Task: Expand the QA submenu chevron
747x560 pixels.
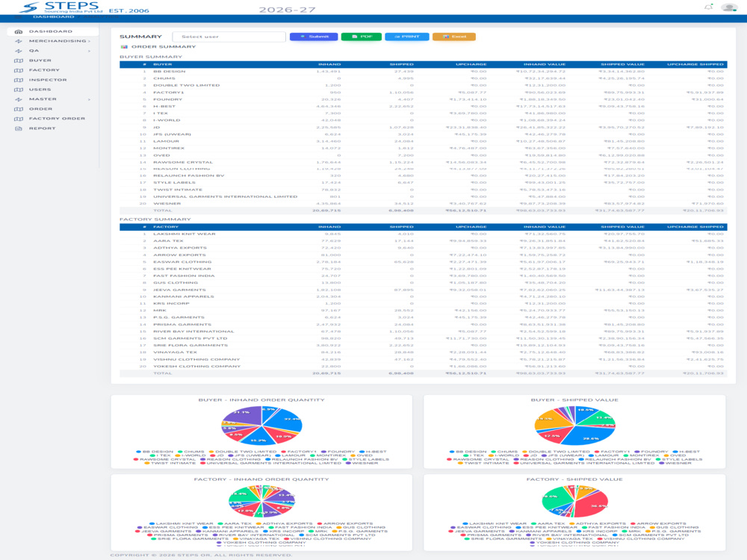Action: tap(89, 51)
